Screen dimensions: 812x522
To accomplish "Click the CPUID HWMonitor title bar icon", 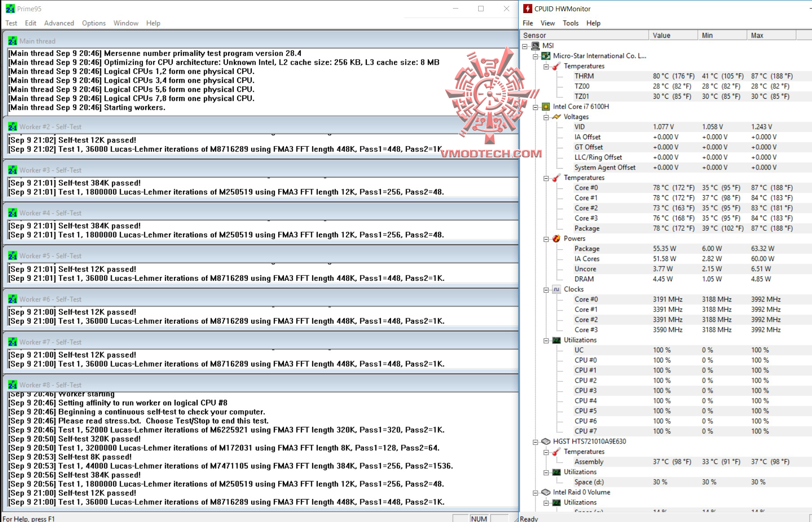I will (527, 9).
